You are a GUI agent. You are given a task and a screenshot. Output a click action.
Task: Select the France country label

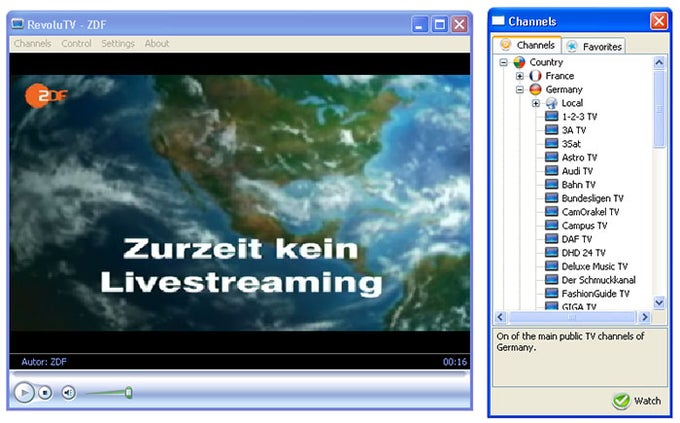click(x=559, y=76)
